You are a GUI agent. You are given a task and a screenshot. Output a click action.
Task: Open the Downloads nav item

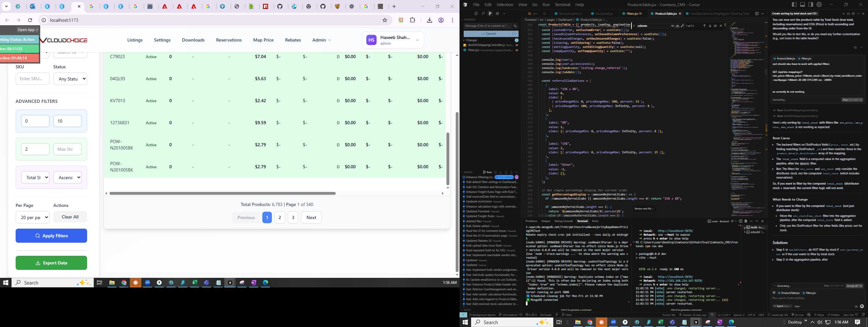193,40
